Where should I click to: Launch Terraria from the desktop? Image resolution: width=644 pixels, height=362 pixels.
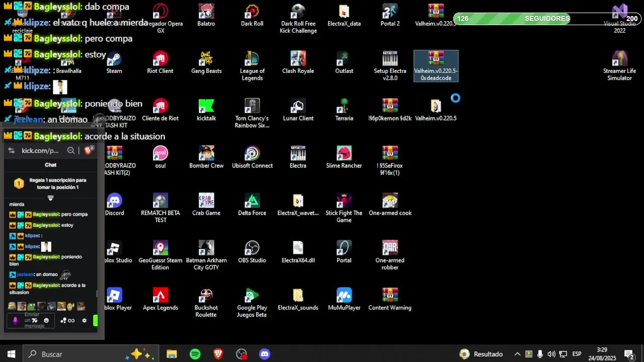click(344, 110)
